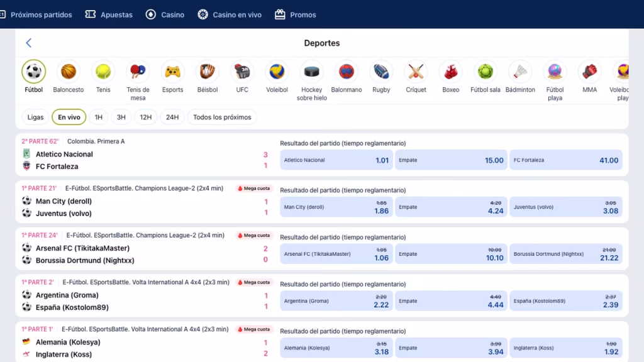
Task: Select Todos los próximos filter
Action: tap(222, 117)
